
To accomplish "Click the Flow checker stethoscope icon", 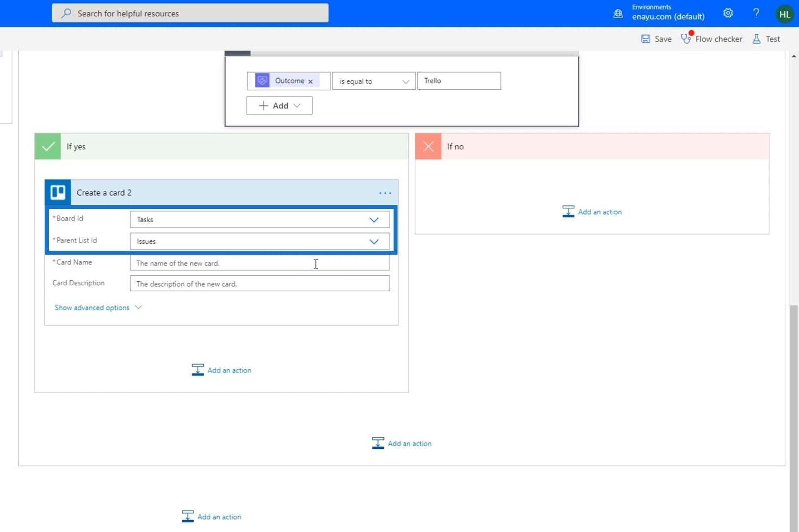I will coord(686,39).
